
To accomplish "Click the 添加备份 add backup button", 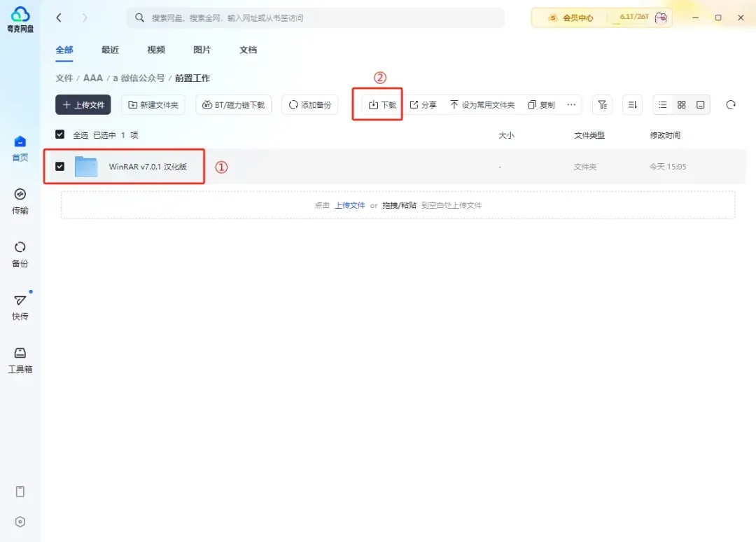I will [x=309, y=104].
